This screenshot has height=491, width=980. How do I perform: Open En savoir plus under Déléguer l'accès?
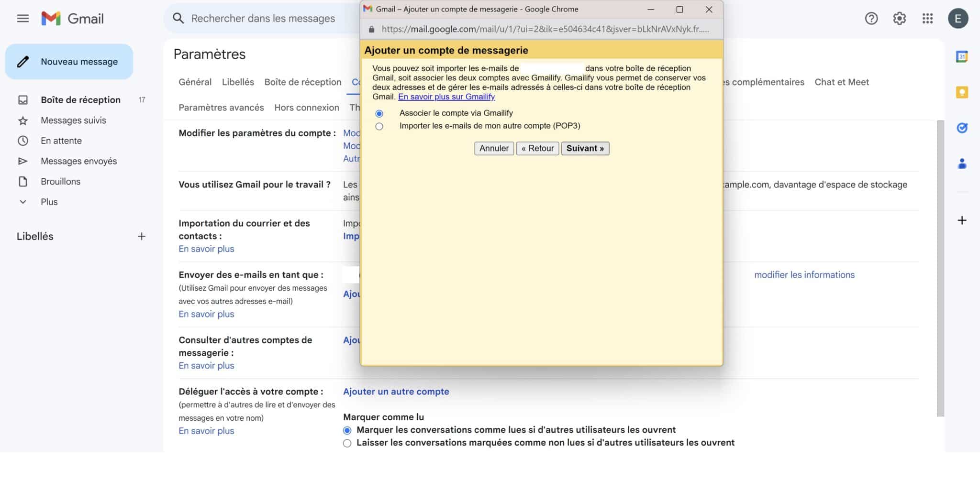click(x=206, y=431)
